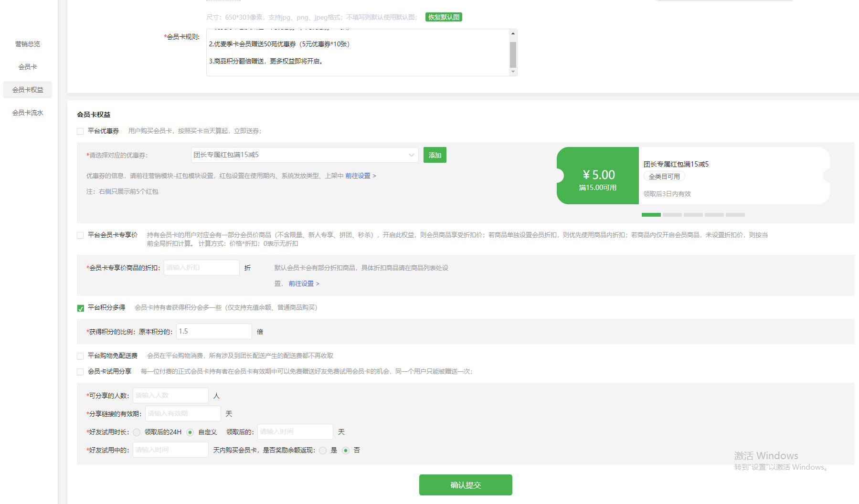
Task: Tick the 会员卡试用分享 checkbox
Action: pos(80,372)
